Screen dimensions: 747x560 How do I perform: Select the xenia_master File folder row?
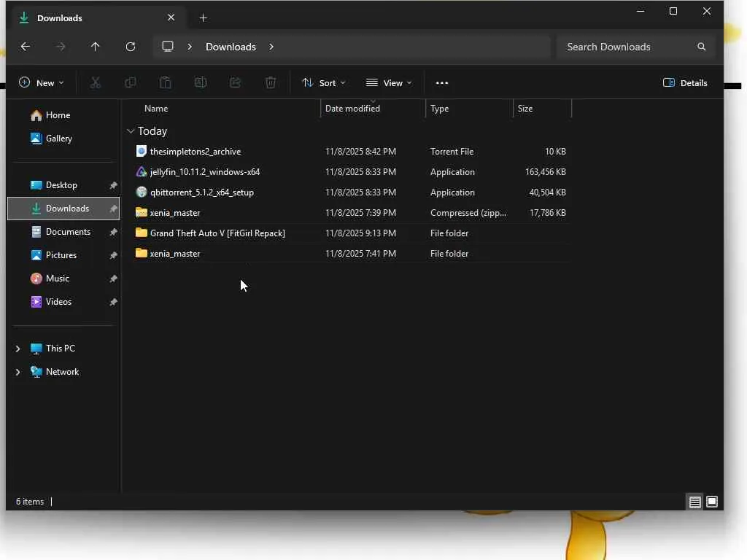[352, 253]
